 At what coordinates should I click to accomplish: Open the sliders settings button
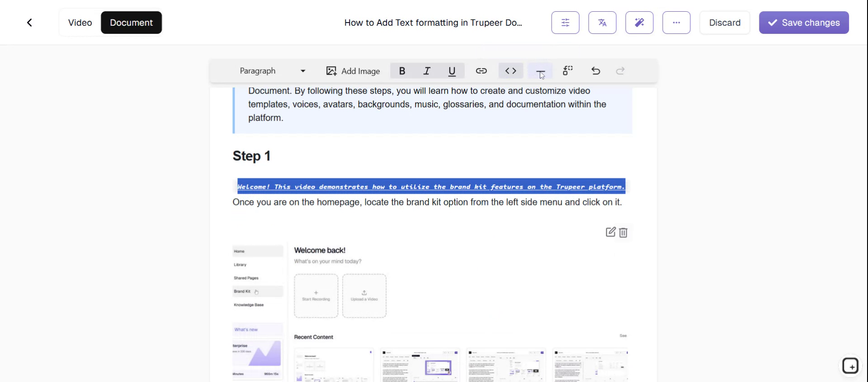(565, 23)
